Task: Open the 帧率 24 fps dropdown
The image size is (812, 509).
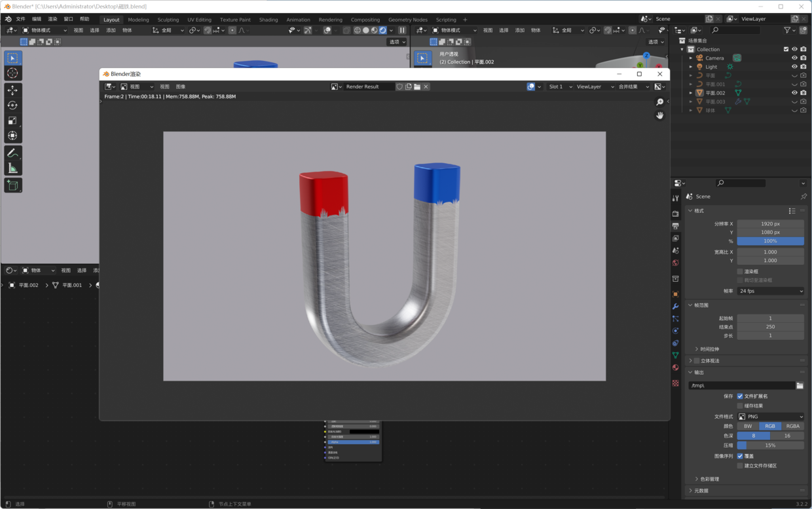Action: (771, 291)
